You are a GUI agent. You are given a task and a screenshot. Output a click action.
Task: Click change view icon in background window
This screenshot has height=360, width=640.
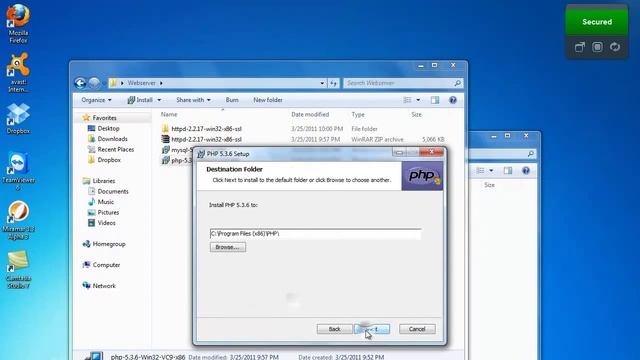point(480,171)
